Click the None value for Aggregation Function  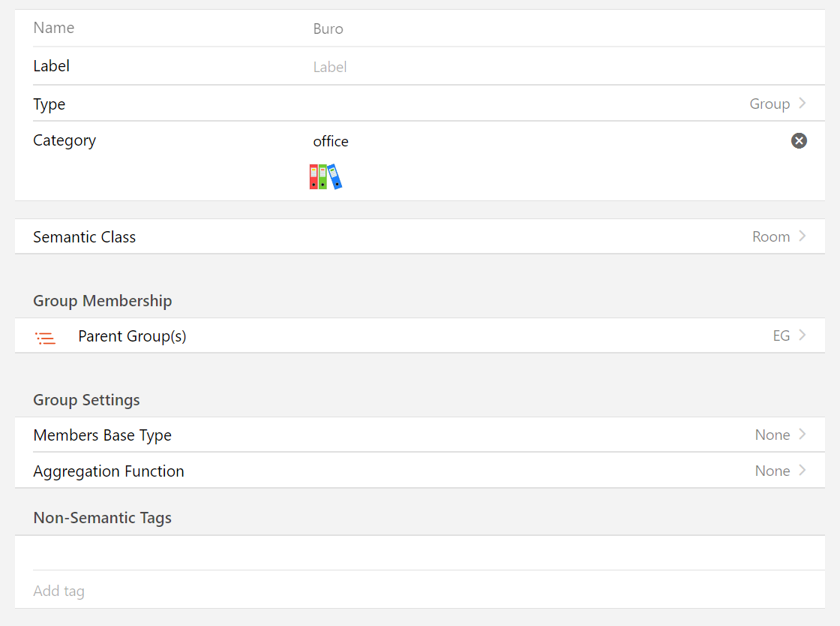pos(772,471)
